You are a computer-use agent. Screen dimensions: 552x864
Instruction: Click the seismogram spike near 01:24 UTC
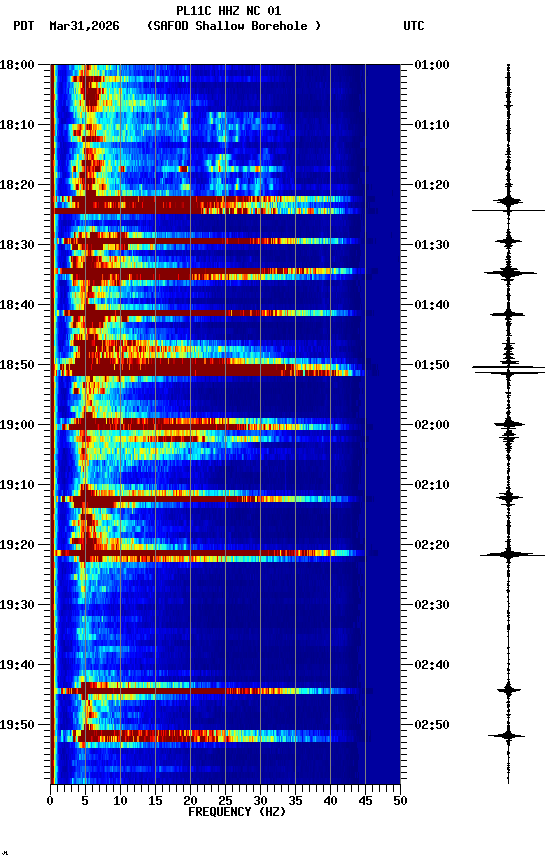coord(508,210)
